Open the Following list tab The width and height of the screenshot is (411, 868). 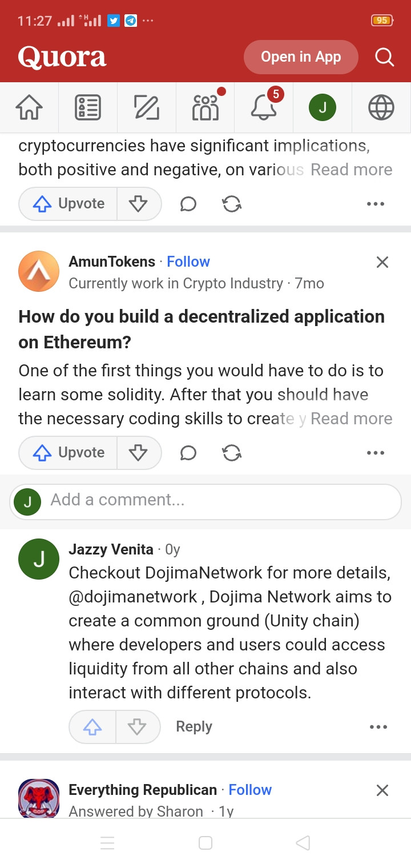pyautogui.click(x=88, y=107)
